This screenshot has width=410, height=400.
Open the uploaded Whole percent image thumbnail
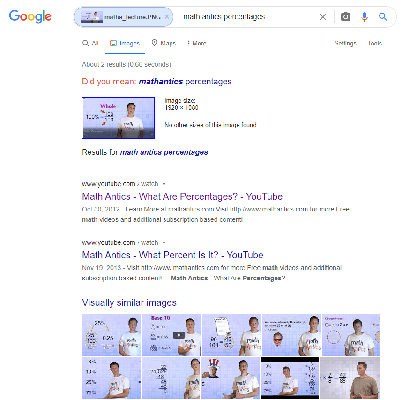click(x=118, y=118)
